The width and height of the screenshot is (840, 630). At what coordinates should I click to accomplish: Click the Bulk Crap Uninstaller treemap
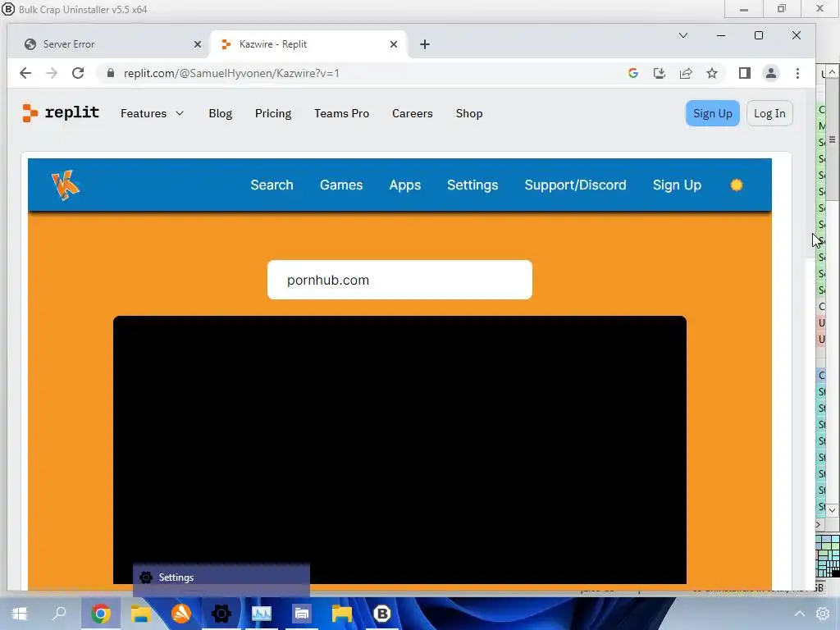coord(828,556)
